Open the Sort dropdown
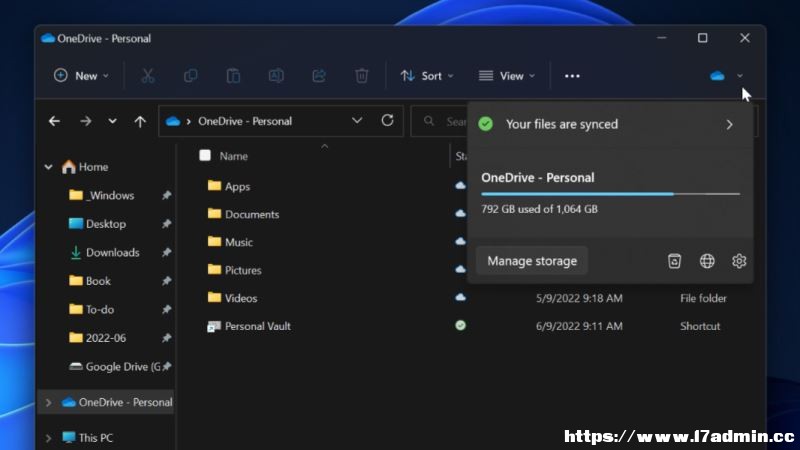This screenshot has width=800, height=450. pos(427,76)
